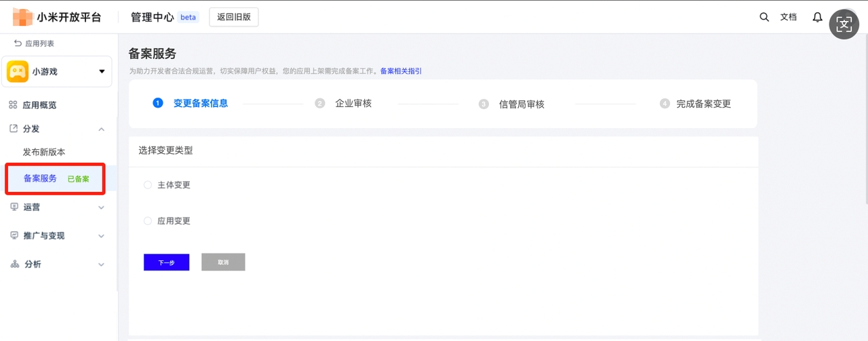
Task: Click the 返回旧版 button
Action: [233, 17]
